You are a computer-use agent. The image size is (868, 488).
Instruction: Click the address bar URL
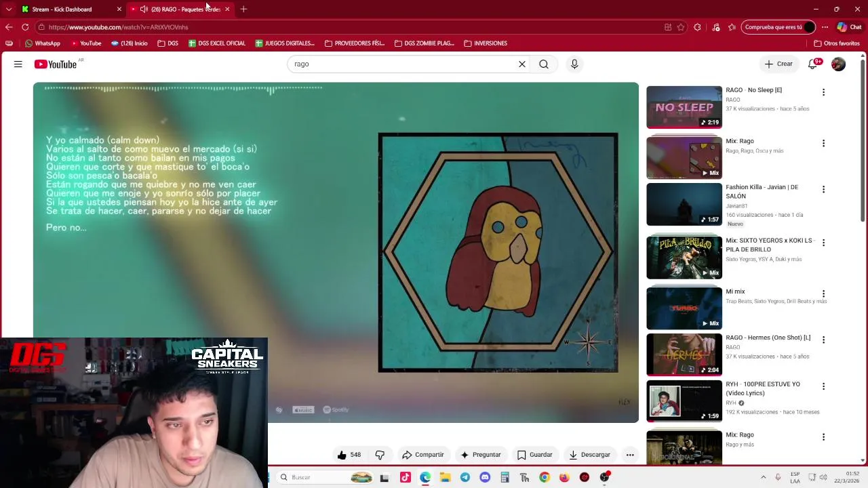[x=118, y=27]
